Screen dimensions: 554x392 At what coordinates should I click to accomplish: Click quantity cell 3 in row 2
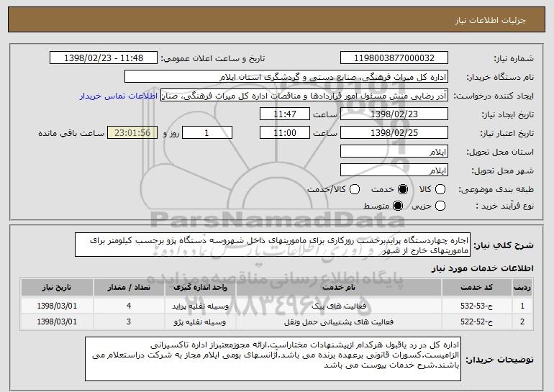click(x=129, y=322)
